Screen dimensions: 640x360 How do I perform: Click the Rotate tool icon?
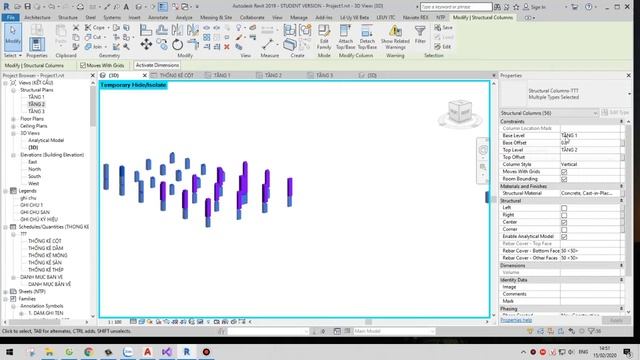(x=177, y=44)
